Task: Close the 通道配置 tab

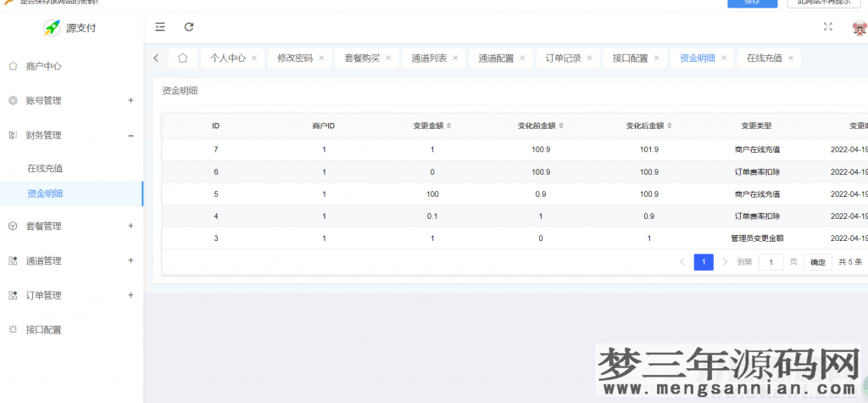Action: (x=522, y=58)
